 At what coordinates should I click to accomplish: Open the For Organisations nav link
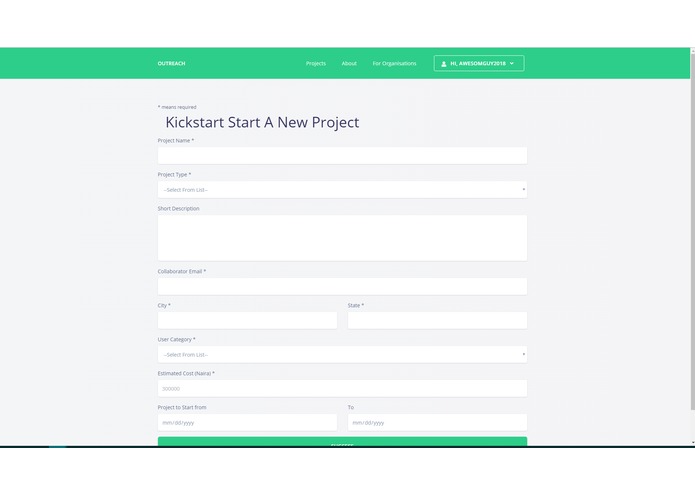click(x=394, y=63)
